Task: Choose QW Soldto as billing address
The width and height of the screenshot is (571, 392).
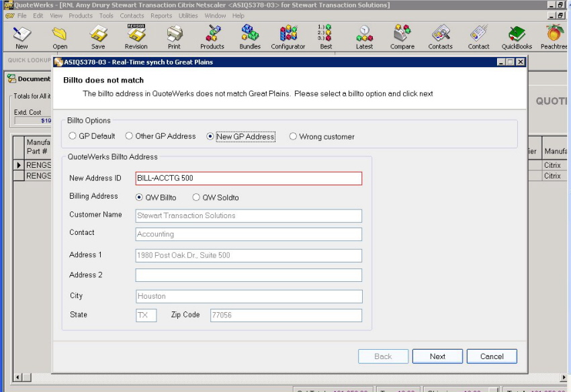Action: 196,197
